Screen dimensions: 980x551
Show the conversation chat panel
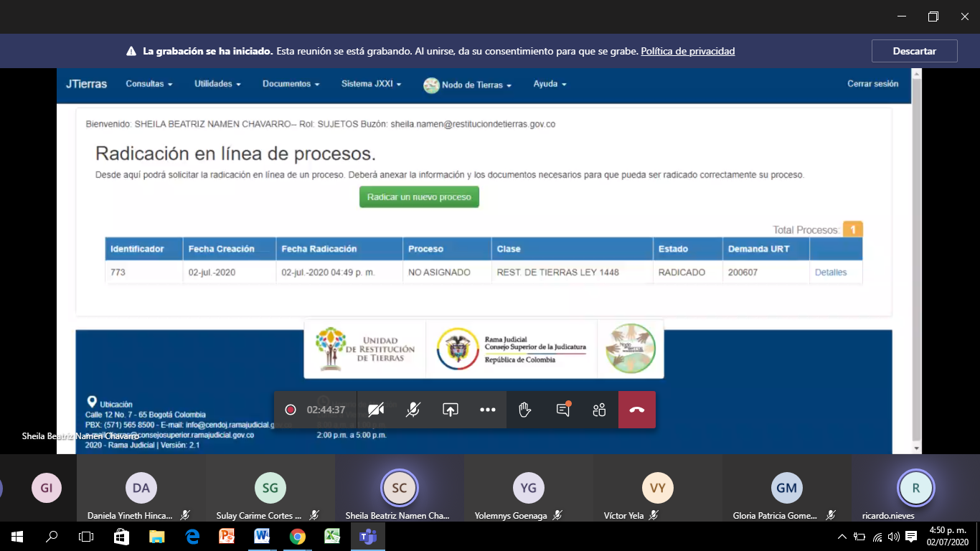click(563, 410)
